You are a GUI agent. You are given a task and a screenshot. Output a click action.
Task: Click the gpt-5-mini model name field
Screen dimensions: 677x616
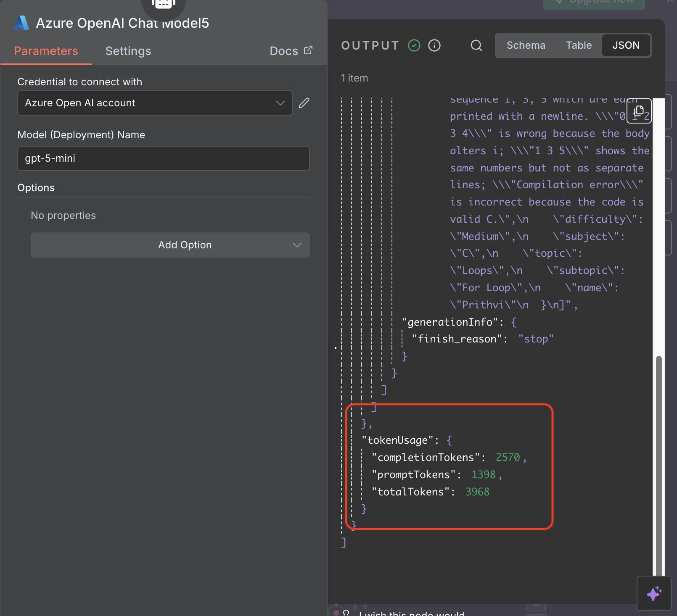pos(164,158)
